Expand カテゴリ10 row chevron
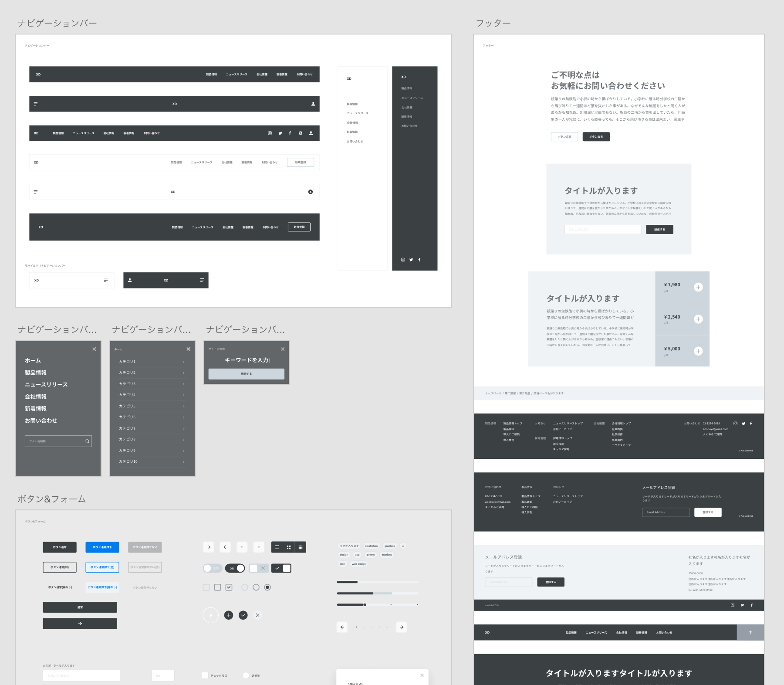Screen dimensions: 784x685 (184, 462)
